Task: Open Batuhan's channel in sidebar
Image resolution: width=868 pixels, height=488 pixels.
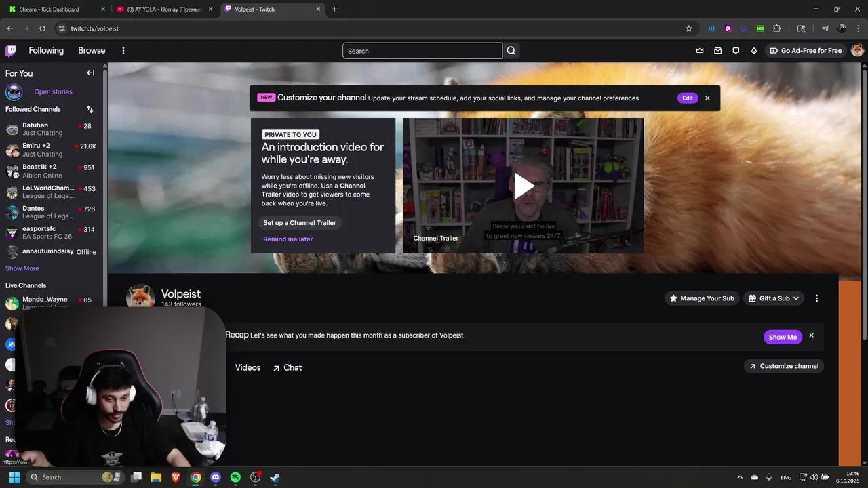Action: (52, 129)
